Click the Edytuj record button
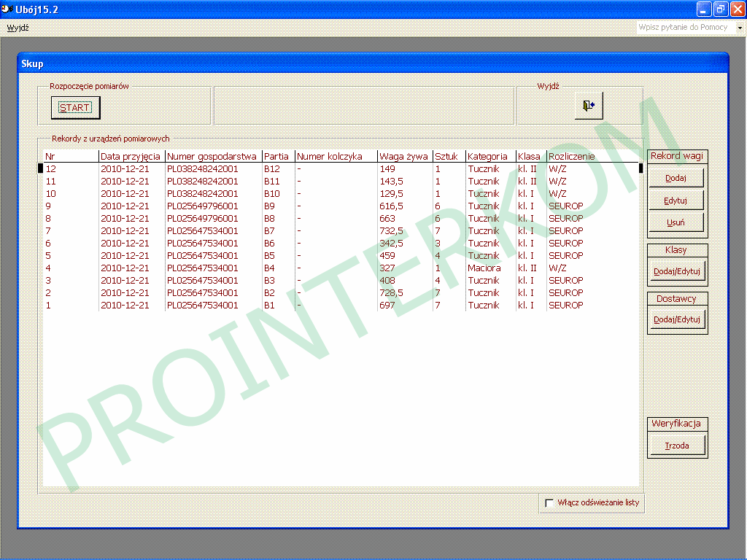 coord(676,201)
